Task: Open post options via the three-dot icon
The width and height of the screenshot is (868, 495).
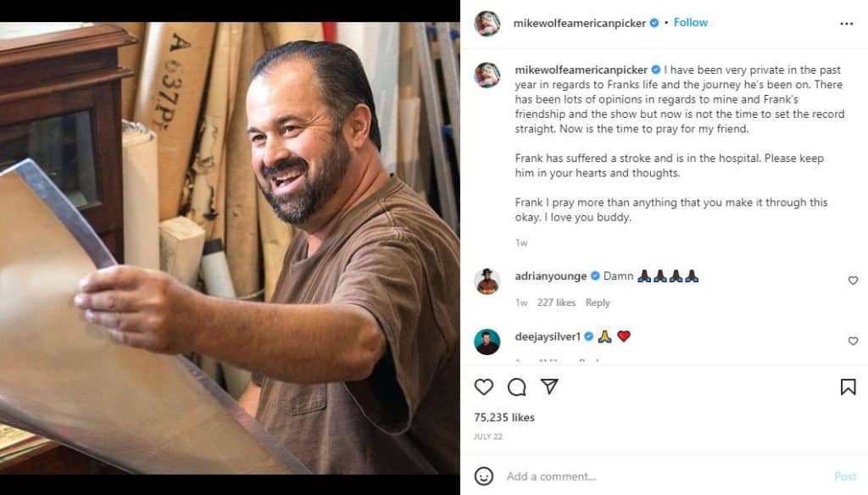Action: (x=847, y=22)
